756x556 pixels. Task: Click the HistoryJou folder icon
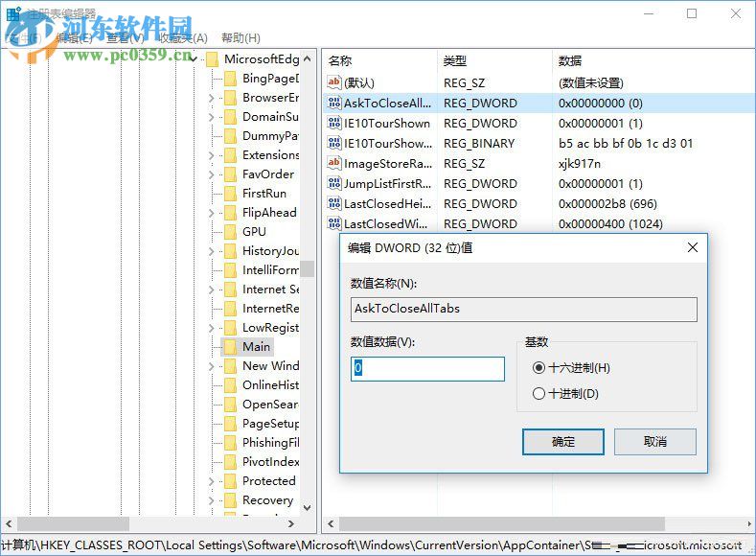pos(231,251)
